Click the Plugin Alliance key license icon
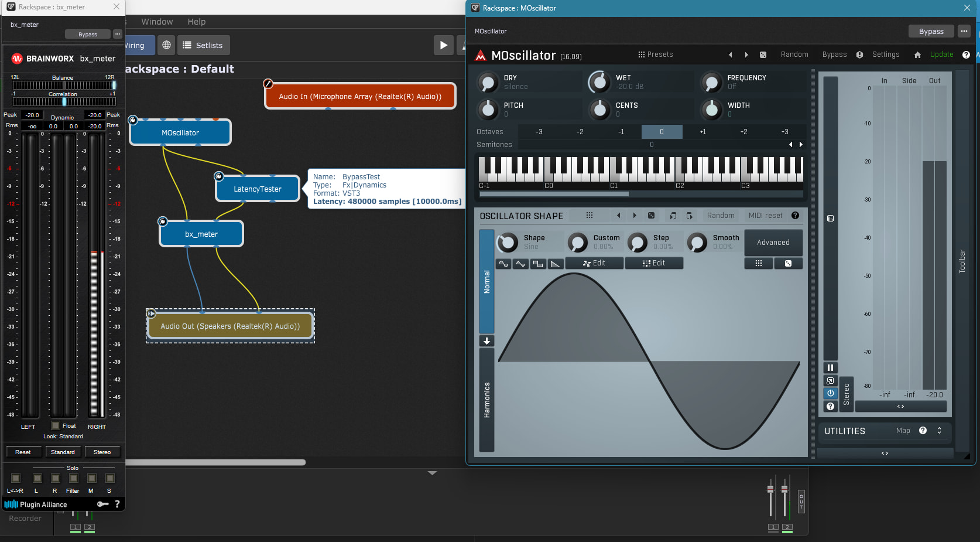Screen dimensions: 980x542 tap(102, 504)
